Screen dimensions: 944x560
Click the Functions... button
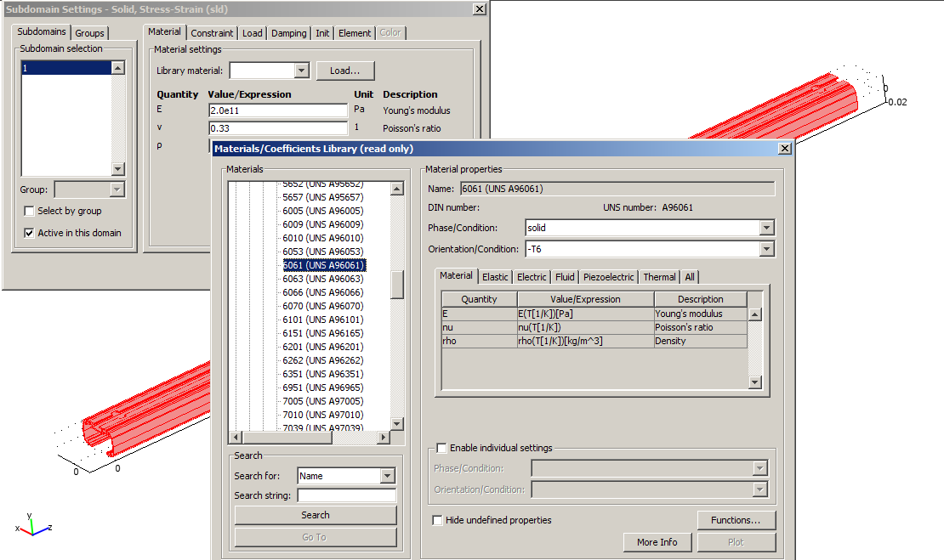(x=736, y=520)
